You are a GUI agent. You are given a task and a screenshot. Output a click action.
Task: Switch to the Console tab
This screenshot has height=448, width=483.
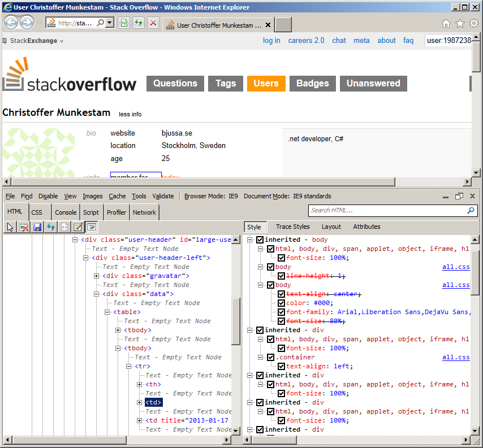[x=66, y=212]
